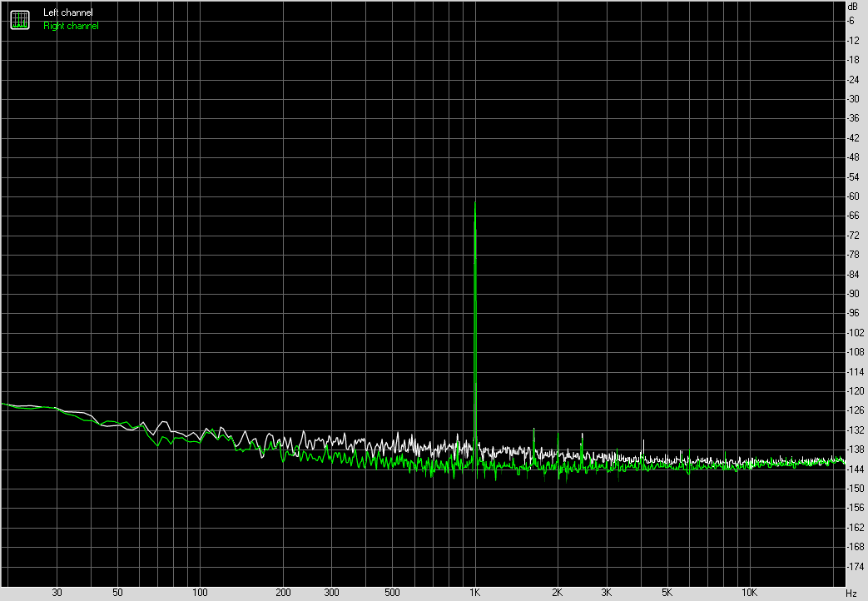Click the '100' frequency axis label

pyautogui.click(x=200, y=593)
